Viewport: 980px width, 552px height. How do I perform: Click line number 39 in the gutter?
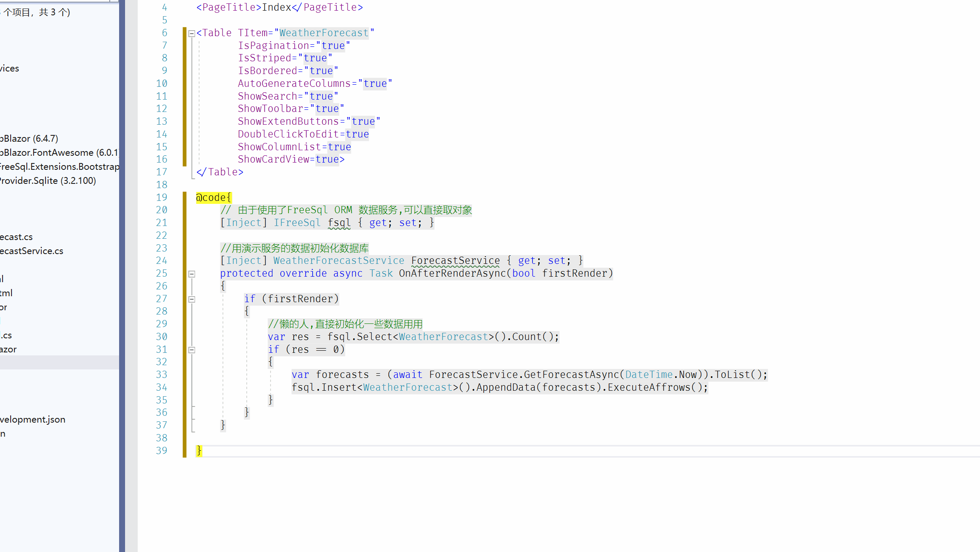tap(162, 450)
